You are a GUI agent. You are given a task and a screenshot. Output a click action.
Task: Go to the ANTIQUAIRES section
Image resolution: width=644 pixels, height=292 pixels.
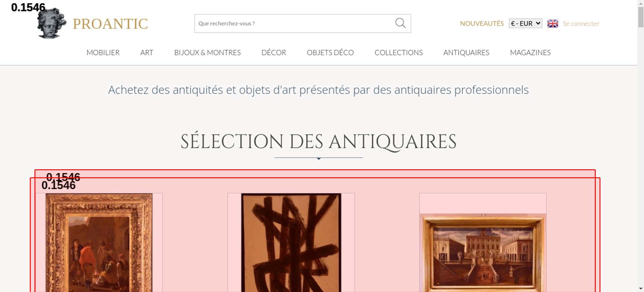(466, 52)
